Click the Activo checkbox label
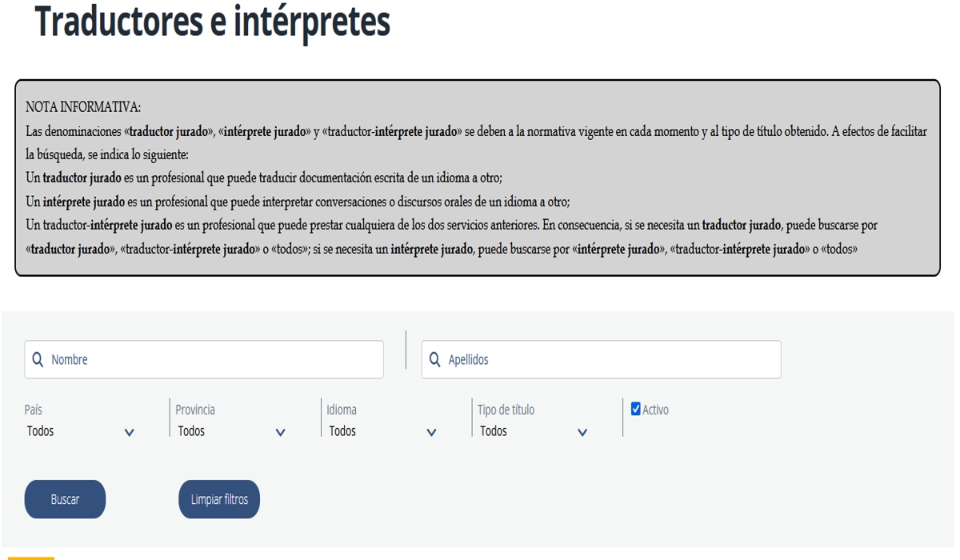 [655, 410]
